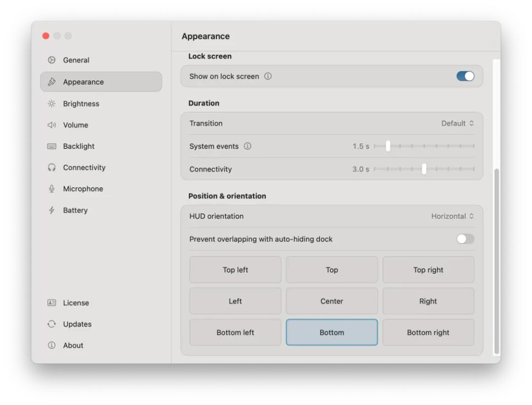Click the System events duration slider handle
The height and width of the screenshot is (405, 532).
tap(388, 146)
